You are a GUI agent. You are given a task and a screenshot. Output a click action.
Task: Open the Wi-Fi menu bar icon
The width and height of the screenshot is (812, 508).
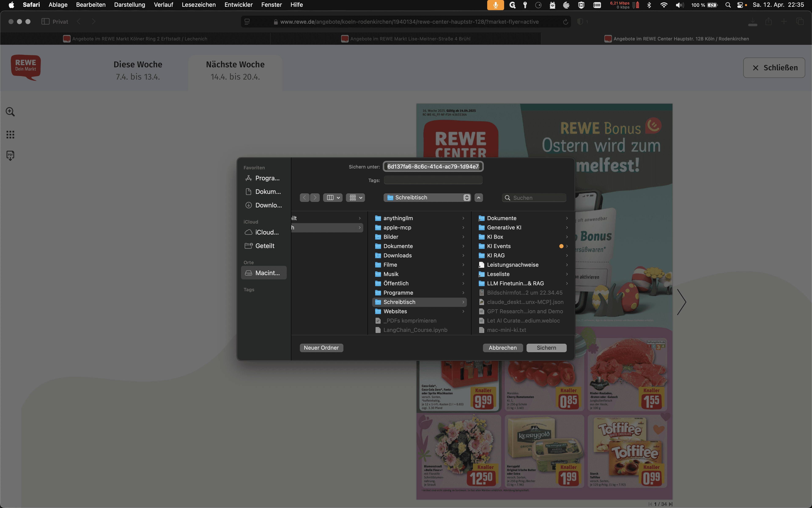coord(664,5)
